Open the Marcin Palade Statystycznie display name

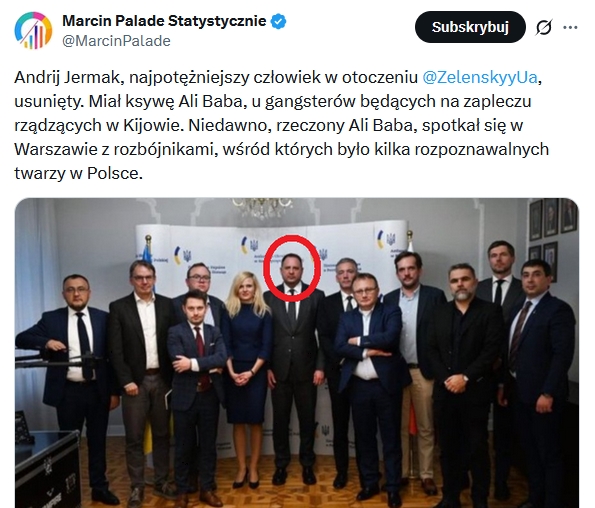164,20
